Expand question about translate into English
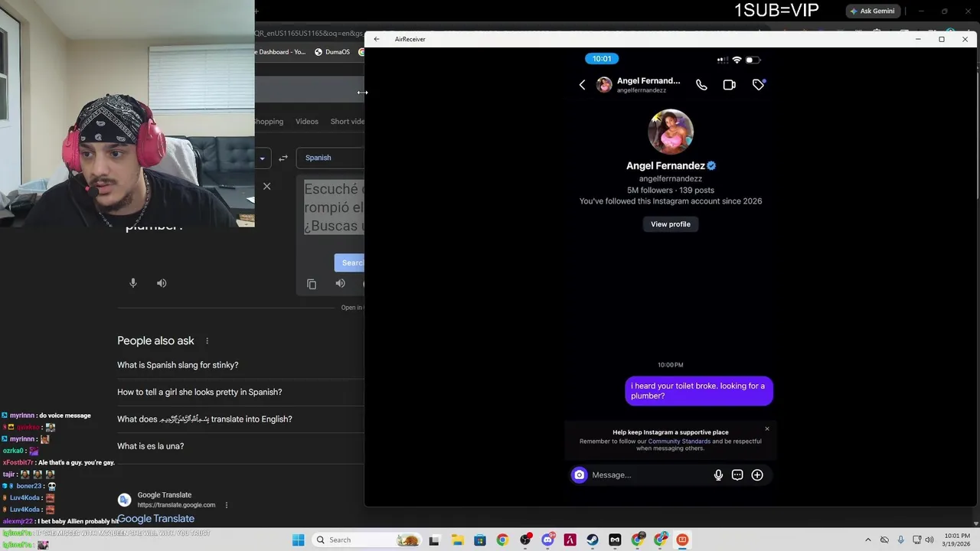Viewport: 980px width, 551px height. [240, 419]
